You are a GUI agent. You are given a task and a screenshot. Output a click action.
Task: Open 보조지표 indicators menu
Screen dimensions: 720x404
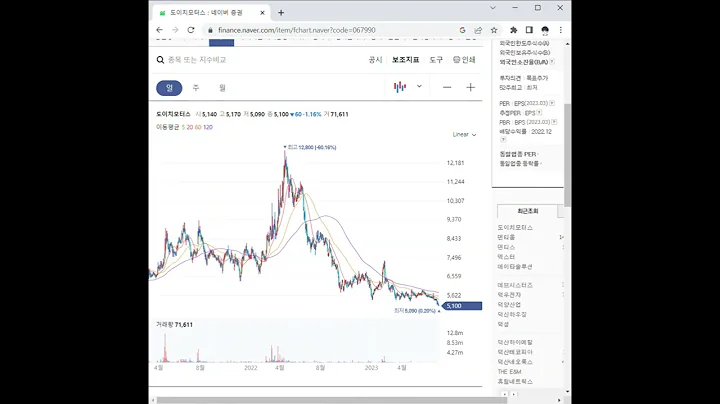405,60
